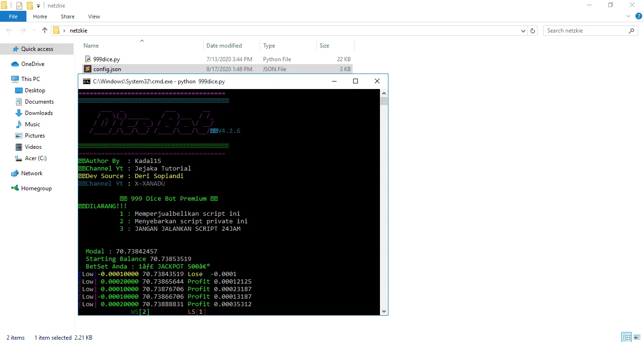Open the View ribbon tab
The width and height of the screenshot is (644, 342).
(94, 16)
